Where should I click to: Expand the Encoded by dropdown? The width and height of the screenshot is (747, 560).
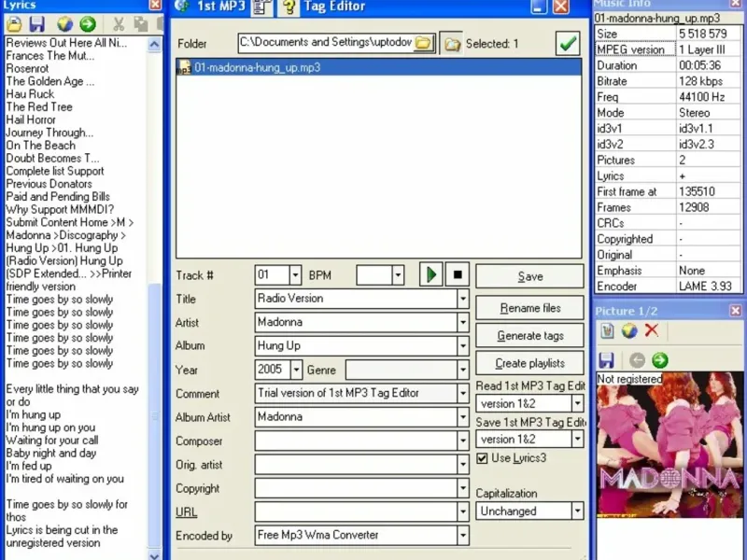(x=462, y=535)
